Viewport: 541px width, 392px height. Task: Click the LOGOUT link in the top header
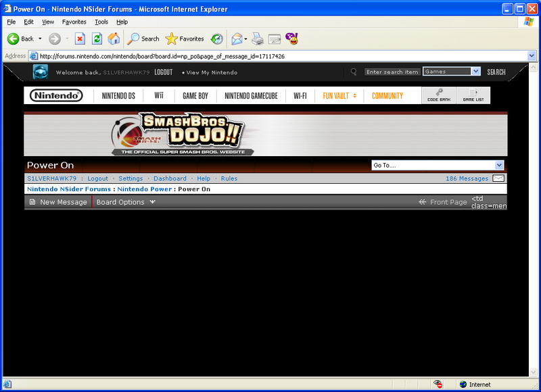tap(164, 72)
